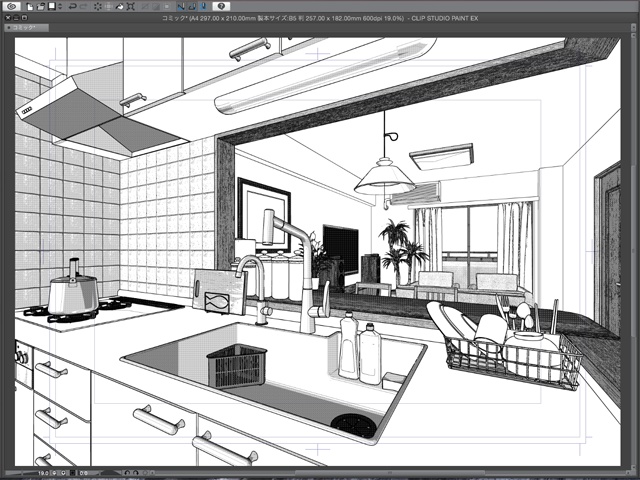Click the horizontal canvas scrollbar
The image size is (640, 480).
click(390, 473)
